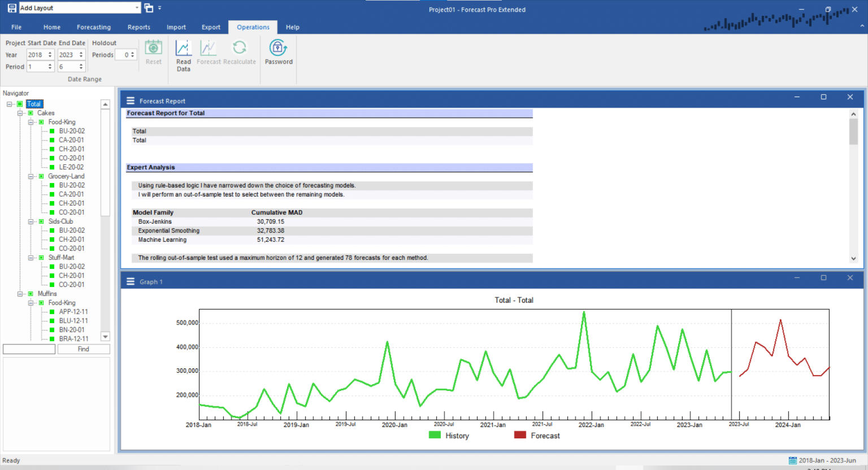The height and width of the screenshot is (470, 868).
Task: Collapse the Total tree node
Action: tap(9, 104)
